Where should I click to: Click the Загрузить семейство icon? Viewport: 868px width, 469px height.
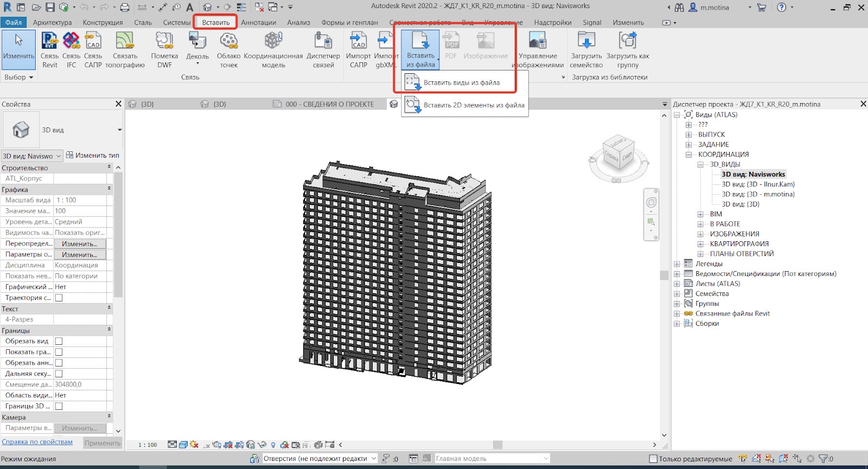586,41
